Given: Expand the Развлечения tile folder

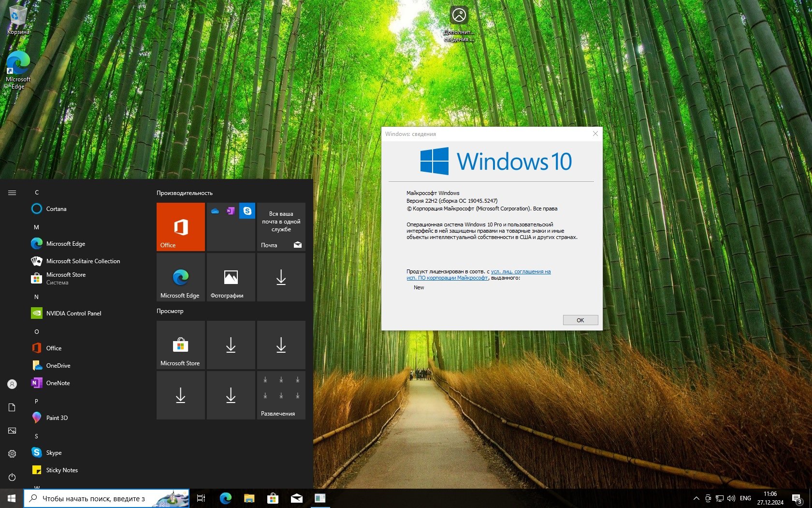Looking at the screenshot, I should pos(281,395).
